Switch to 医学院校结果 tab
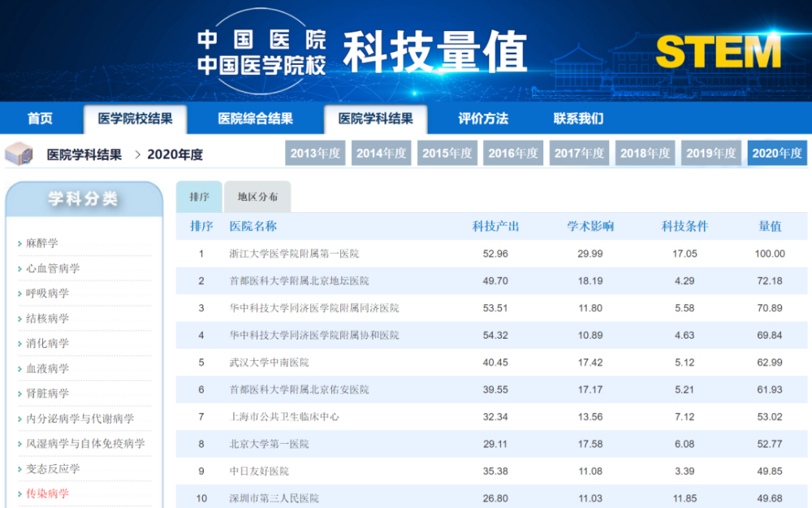Screen dimensions: 812x508 pos(135,119)
